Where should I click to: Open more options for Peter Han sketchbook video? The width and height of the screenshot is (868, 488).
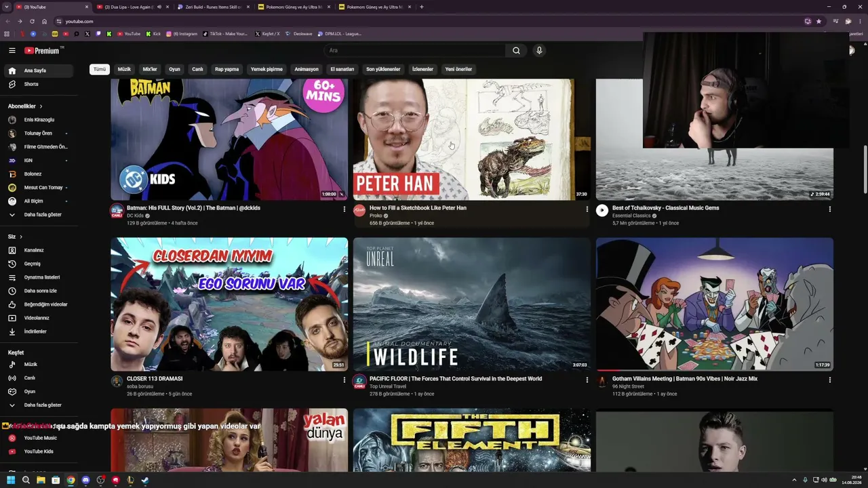(x=587, y=209)
